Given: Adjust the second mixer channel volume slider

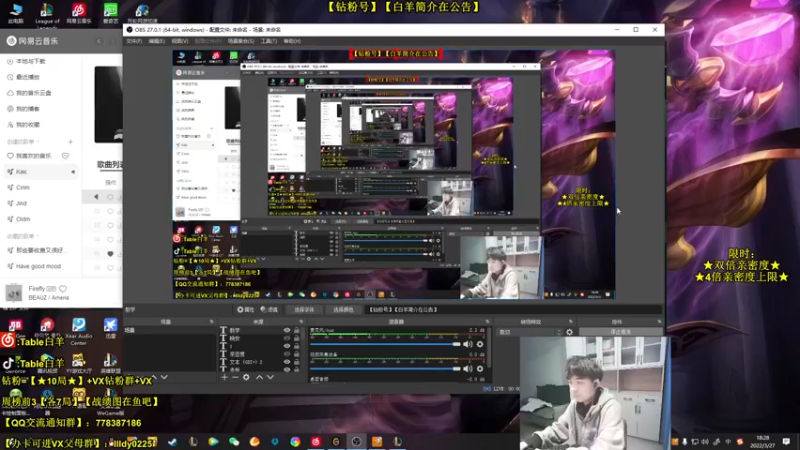Looking at the screenshot, I should click(x=385, y=368).
